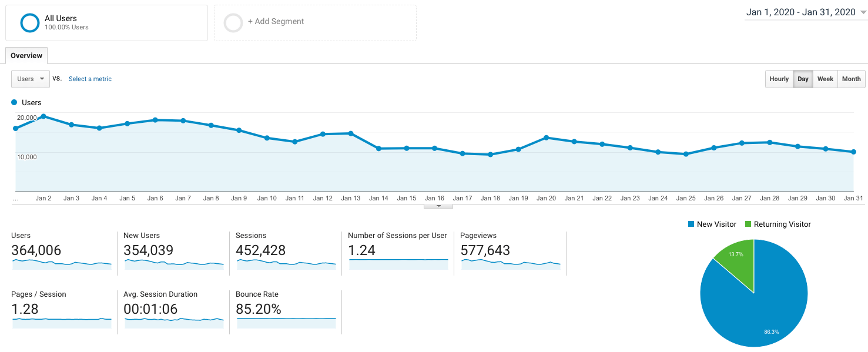Switch the chart to Week granularity
The width and height of the screenshot is (868, 352).
(x=825, y=78)
